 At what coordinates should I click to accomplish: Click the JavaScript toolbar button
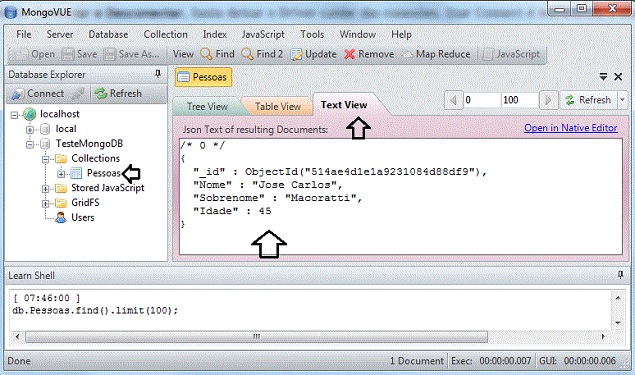[x=512, y=54]
